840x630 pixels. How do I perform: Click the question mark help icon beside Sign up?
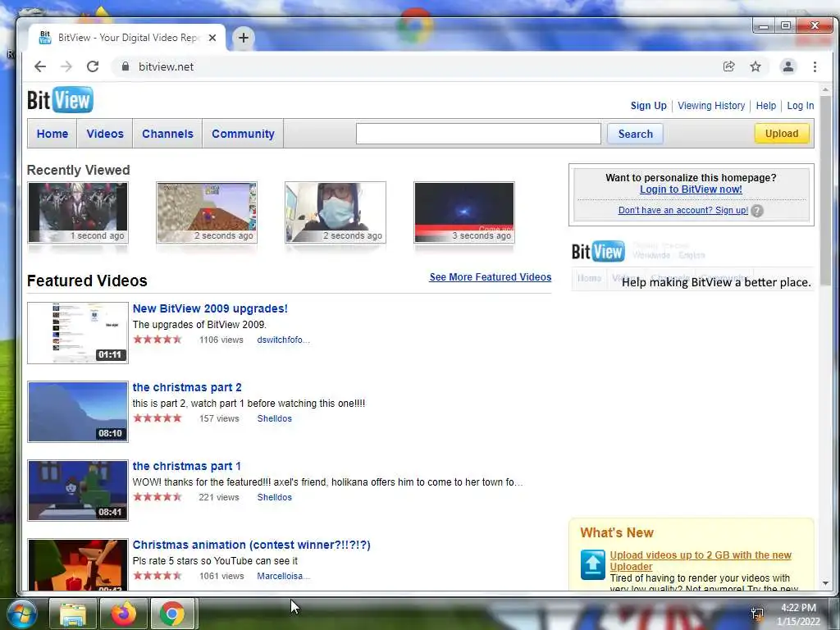[x=756, y=211]
